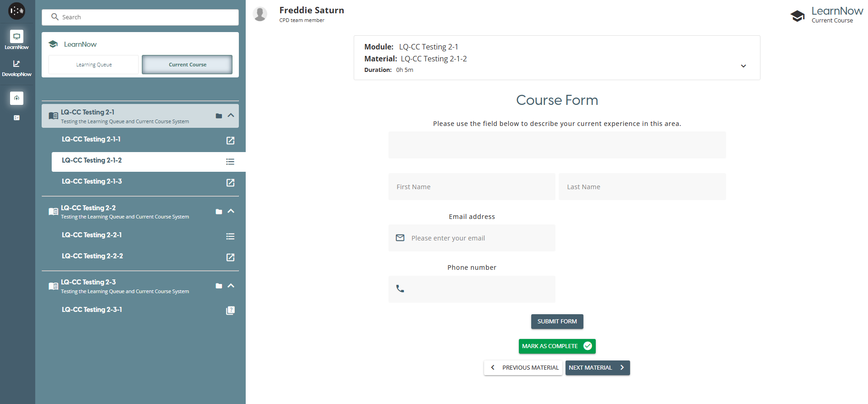This screenshot has width=868, height=404.
Task: Click the external link icon for LQ-CC Testing 2-2-2
Action: [x=230, y=257]
